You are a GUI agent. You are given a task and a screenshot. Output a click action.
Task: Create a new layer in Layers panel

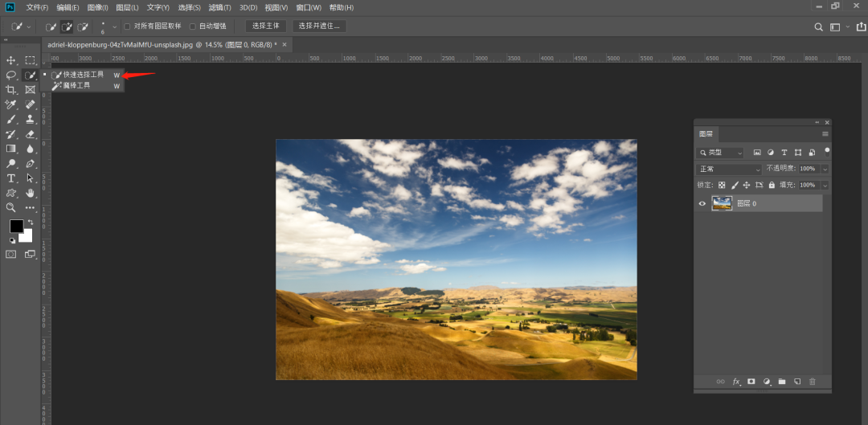point(796,382)
